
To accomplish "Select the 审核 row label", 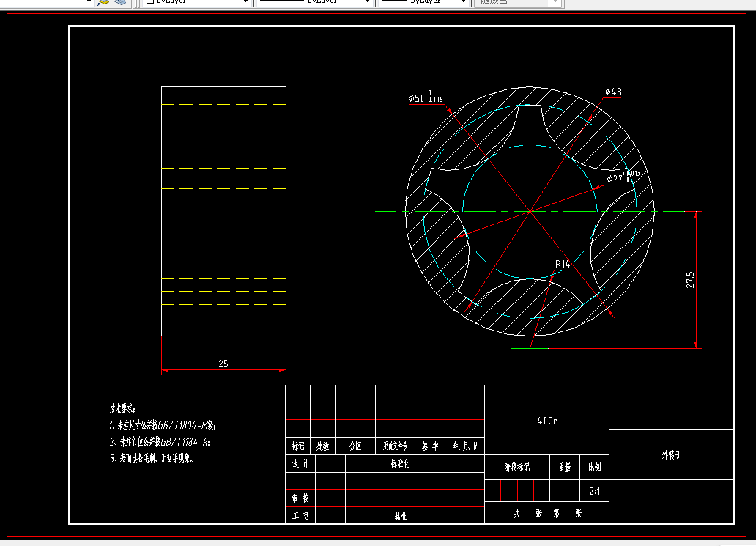I will point(300,498).
